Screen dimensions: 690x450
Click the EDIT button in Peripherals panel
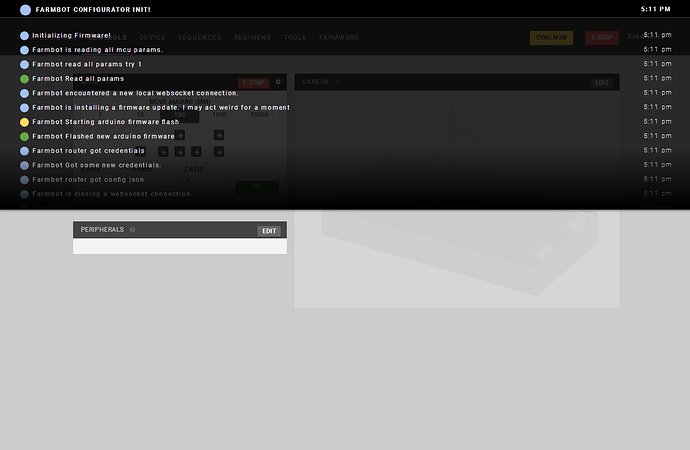(x=269, y=231)
